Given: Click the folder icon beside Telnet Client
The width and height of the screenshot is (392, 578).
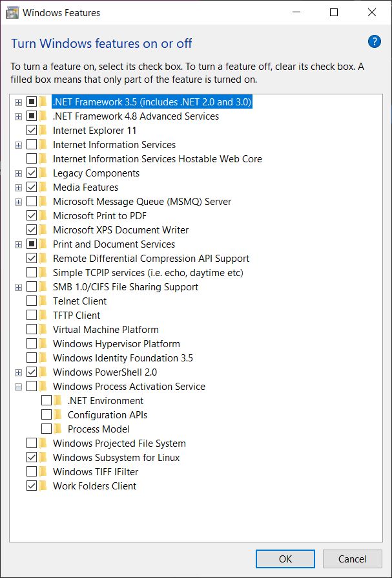Looking at the screenshot, I should point(43,301).
